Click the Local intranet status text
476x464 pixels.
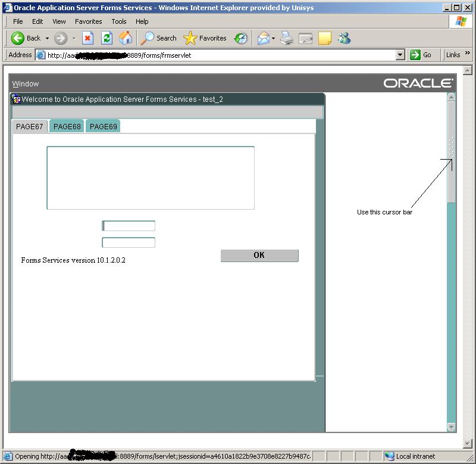(415, 456)
